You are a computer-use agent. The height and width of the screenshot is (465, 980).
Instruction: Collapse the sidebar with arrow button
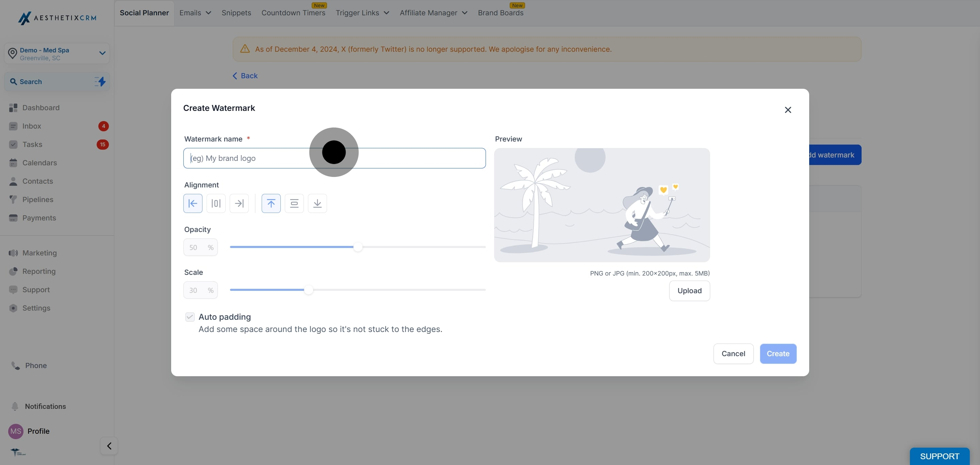[x=109, y=446]
